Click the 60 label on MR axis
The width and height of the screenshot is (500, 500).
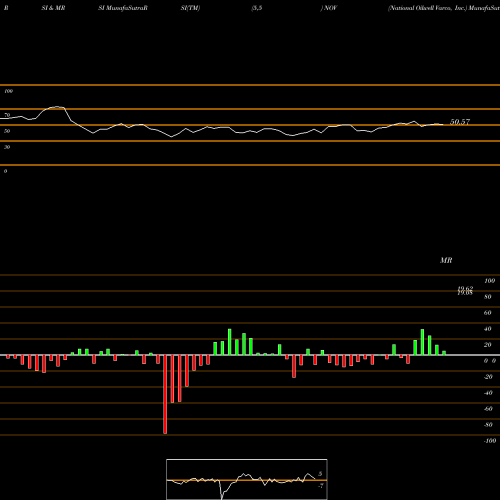[x=488, y=313]
